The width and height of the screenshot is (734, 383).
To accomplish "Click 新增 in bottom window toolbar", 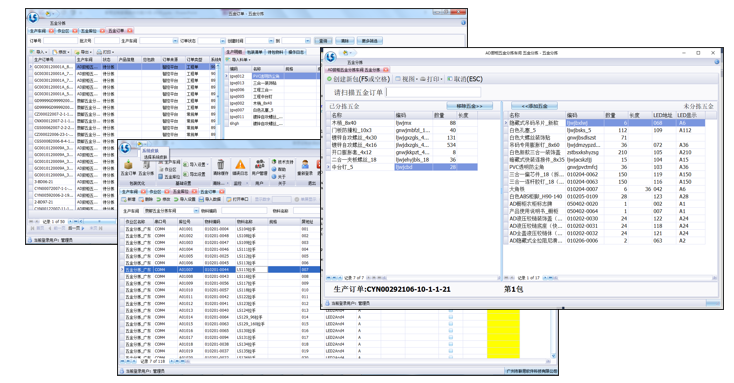I will (129, 199).
